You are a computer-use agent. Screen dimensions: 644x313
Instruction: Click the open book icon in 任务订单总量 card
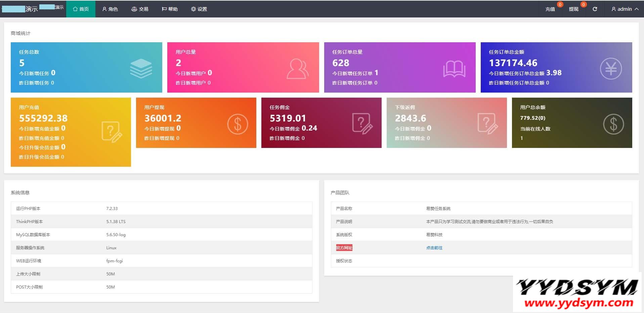pyautogui.click(x=454, y=69)
